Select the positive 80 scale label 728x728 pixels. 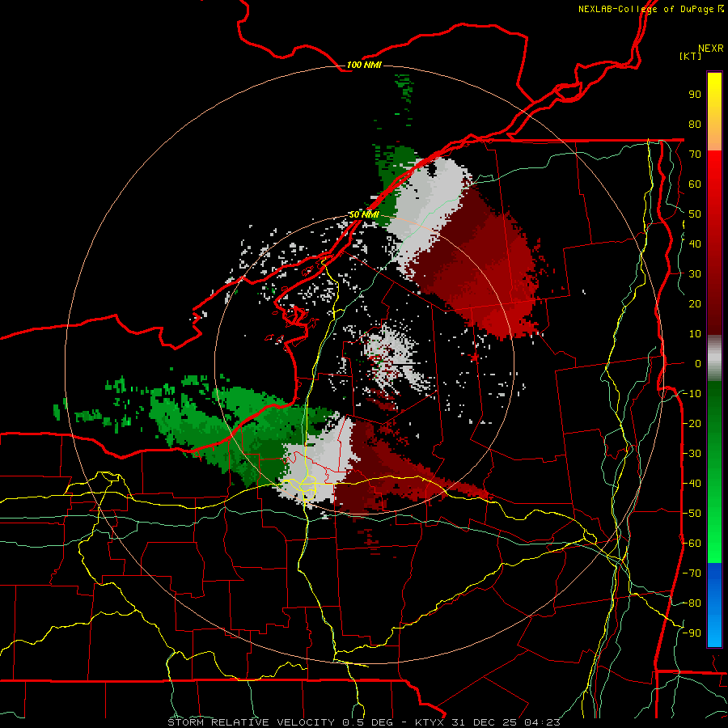[695, 124]
